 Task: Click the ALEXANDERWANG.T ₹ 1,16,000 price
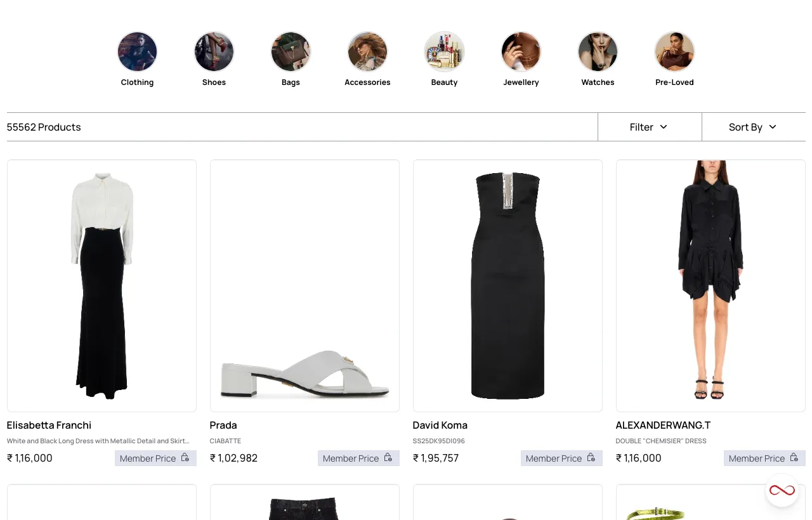click(639, 458)
